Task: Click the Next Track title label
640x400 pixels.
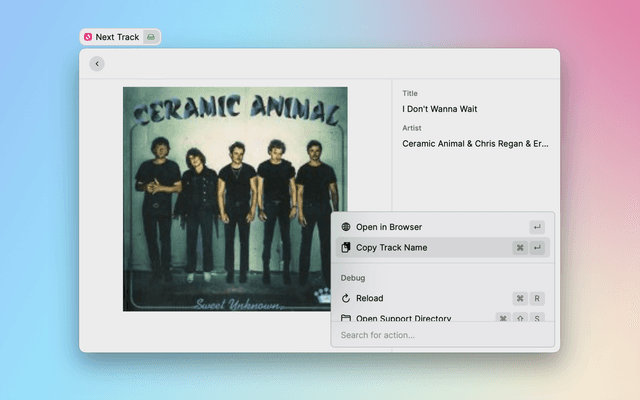Action: click(x=117, y=37)
